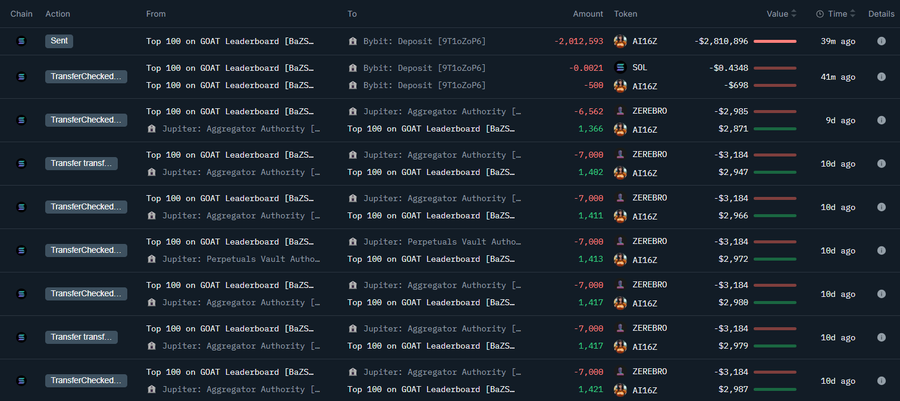
Task: Click details info icon in the 1,402 AI16Z row
Action: pos(881,163)
